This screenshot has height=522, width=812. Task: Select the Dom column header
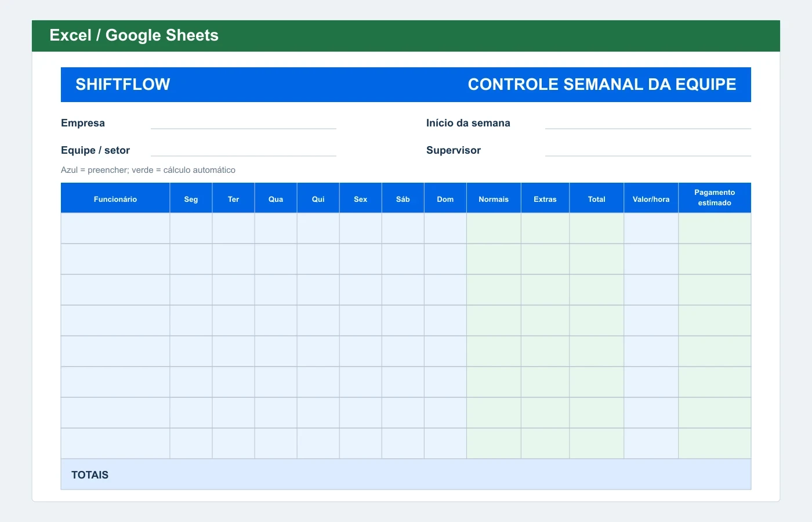445,198
